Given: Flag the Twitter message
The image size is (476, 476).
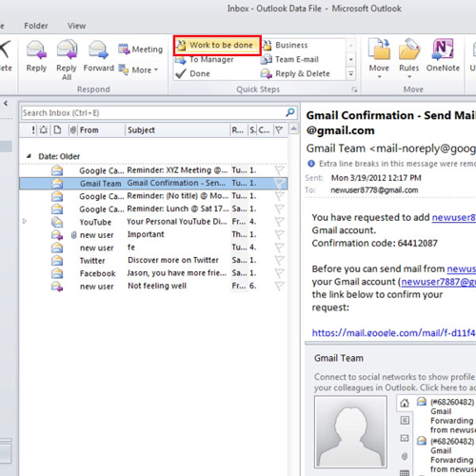Looking at the screenshot, I should 279,260.
